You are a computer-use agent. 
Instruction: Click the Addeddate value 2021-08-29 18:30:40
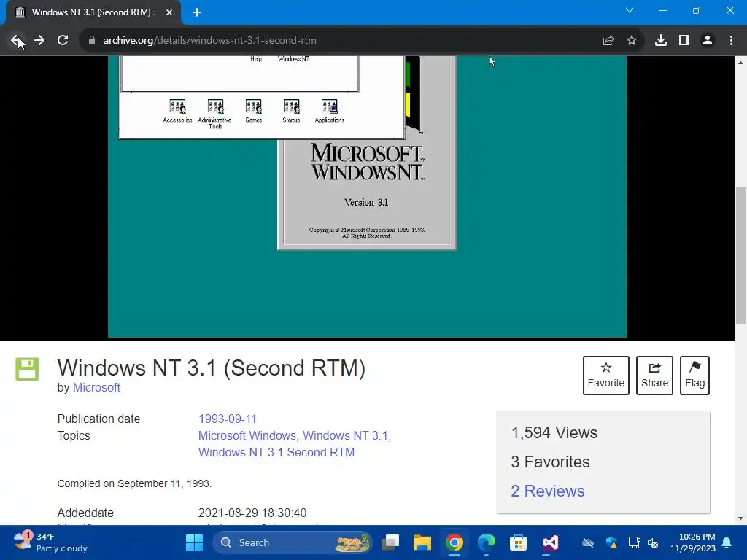[x=252, y=513]
